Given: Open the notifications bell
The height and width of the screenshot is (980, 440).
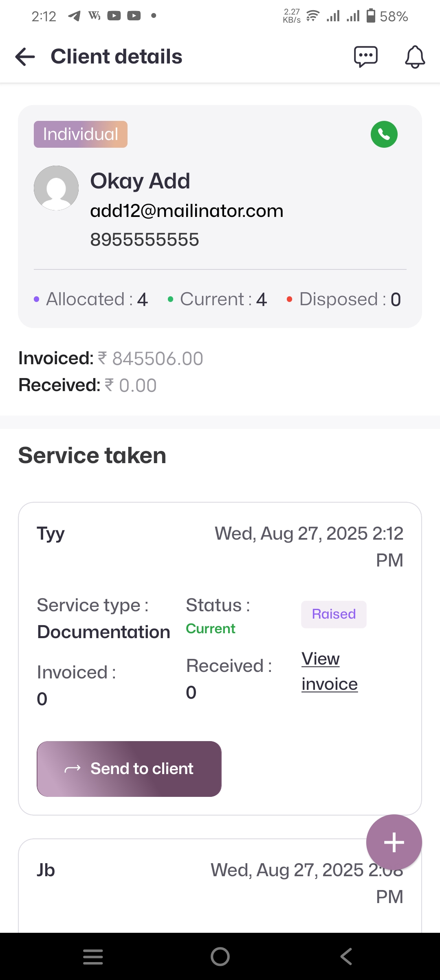Looking at the screenshot, I should [415, 57].
